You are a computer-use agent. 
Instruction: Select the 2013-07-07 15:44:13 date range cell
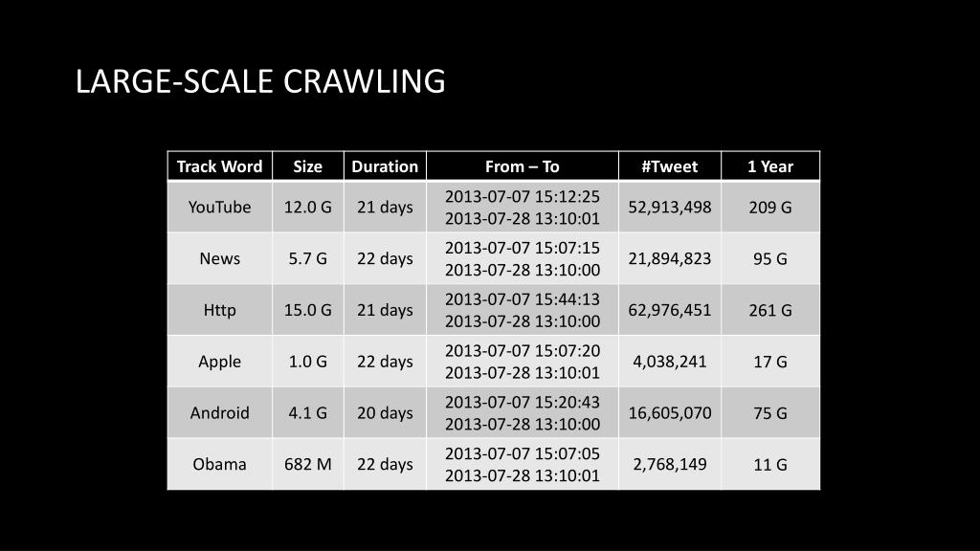[522, 310]
